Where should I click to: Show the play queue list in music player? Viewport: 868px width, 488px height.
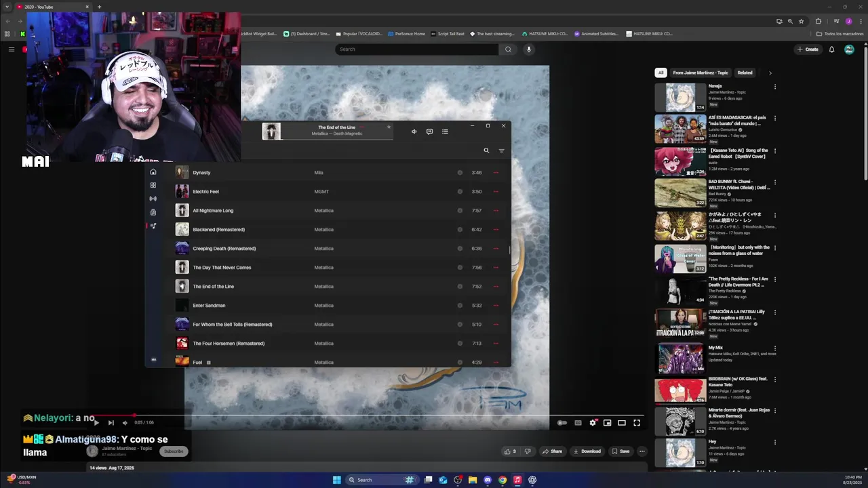(445, 131)
